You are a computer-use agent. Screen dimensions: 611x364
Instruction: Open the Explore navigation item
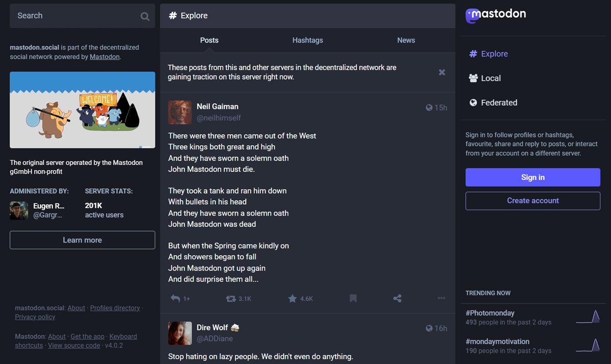coord(488,54)
